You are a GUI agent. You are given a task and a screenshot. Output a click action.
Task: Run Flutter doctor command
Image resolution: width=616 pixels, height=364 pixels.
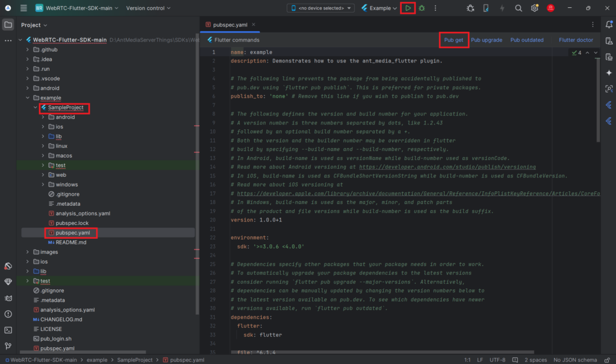point(576,40)
